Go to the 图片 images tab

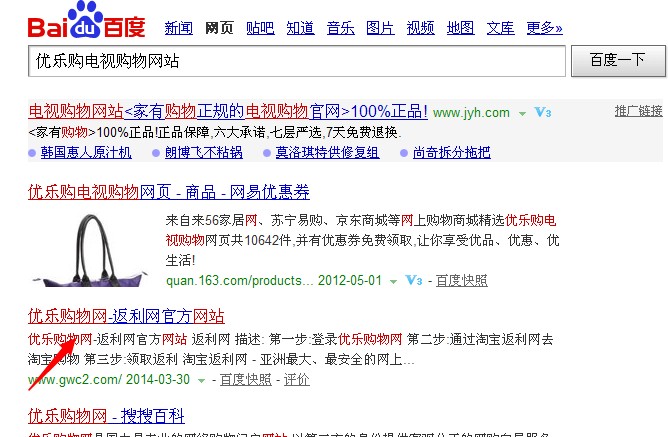tap(380, 28)
